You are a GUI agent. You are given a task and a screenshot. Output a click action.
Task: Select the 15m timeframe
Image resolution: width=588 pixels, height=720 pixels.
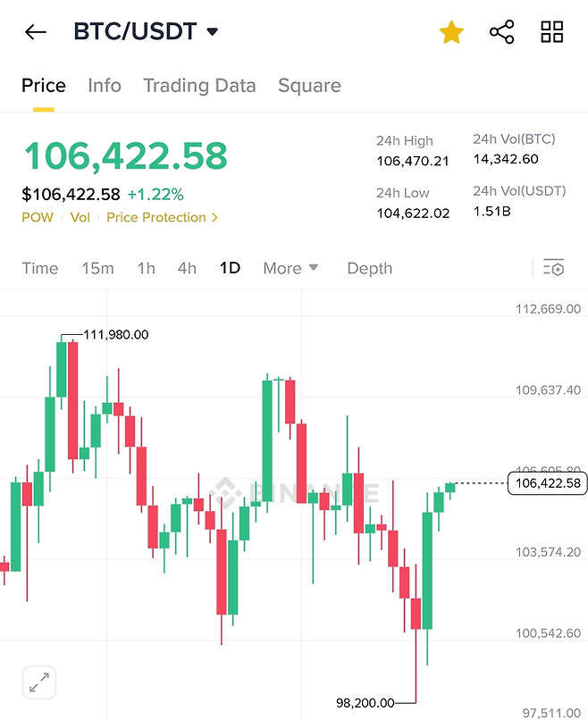click(x=97, y=268)
